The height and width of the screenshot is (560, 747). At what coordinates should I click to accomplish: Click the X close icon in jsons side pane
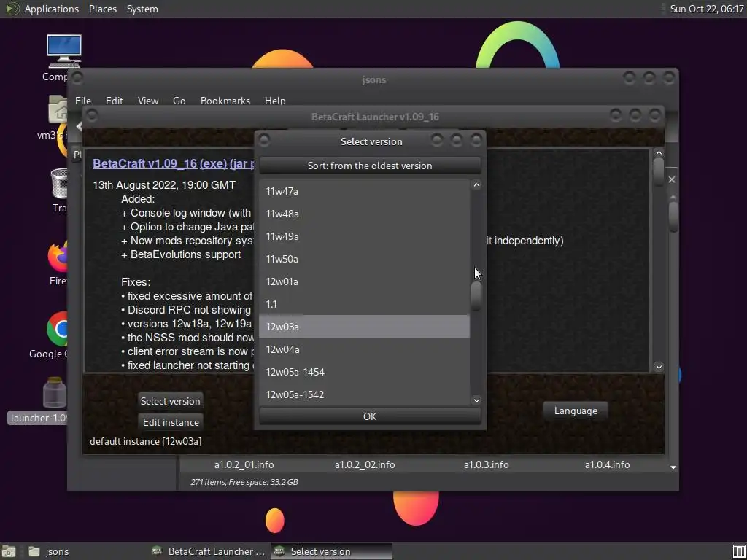click(672, 179)
